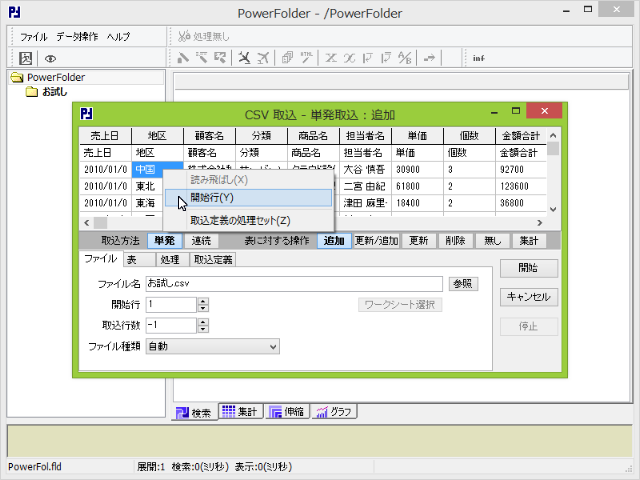The width and height of the screenshot is (640, 480).
Task: Open the データ操作 menu
Action: 77,37
